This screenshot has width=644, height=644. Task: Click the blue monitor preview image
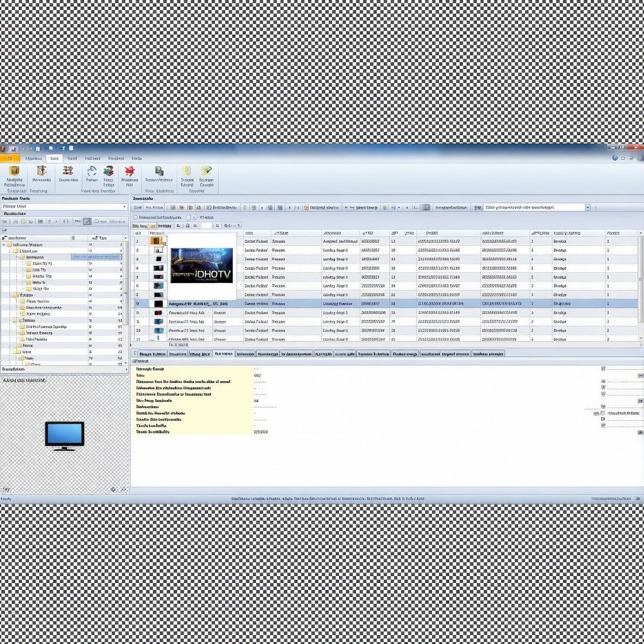click(x=65, y=435)
